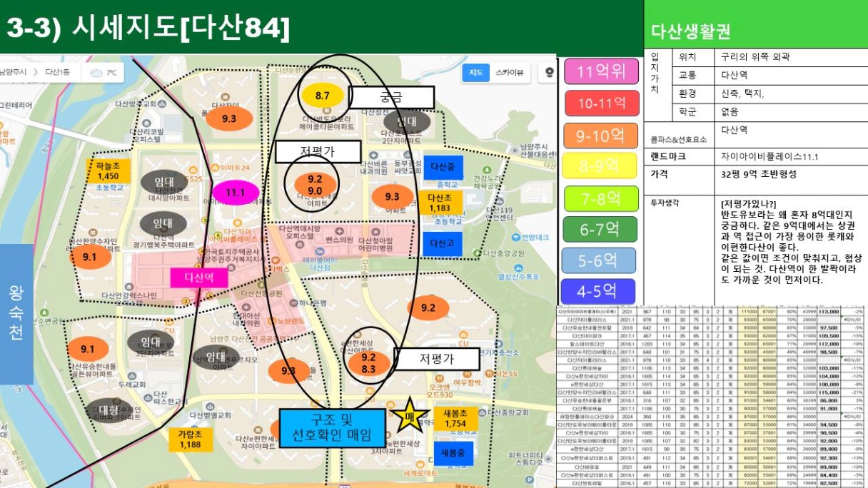
Task: Click the magenta 11.1 price oval
Action: (236, 193)
